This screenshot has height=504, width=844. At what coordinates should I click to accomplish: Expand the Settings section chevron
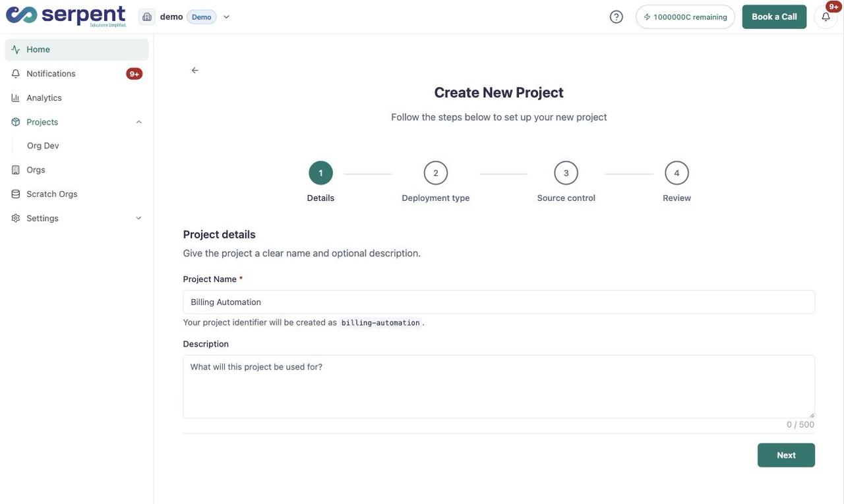click(138, 218)
